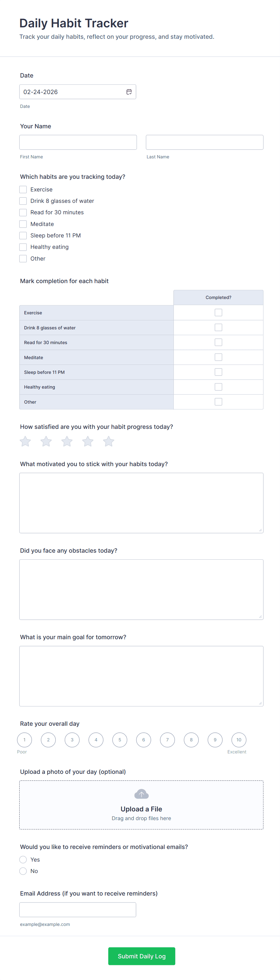Click the Submit Daily Log button
This screenshot has height=980, width=280.
coord(142,956)
